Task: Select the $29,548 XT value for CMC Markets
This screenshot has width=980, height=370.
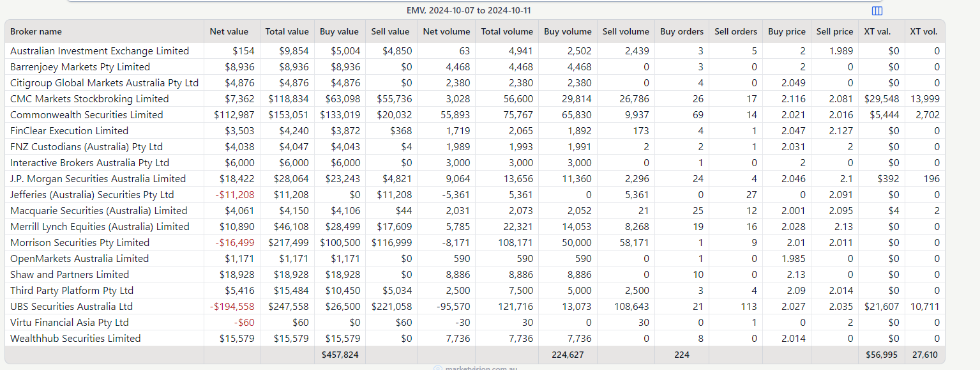Action: (x=882, y=99)
